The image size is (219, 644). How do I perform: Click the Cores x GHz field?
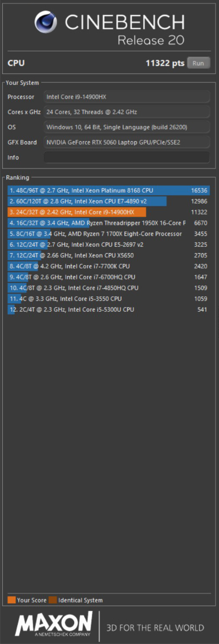(127, 112)
